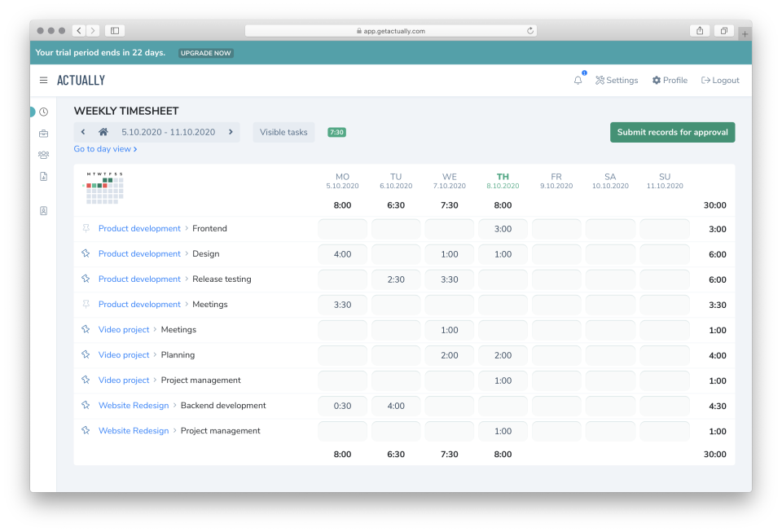782x532 pixels.
Task: Open the projects briefcase icon in sidebar
Action: (x=44, y=133)
